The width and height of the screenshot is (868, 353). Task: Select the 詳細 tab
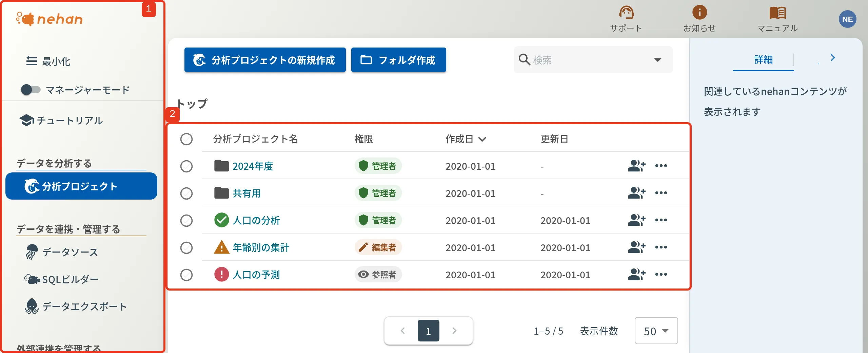click(763, 60)
